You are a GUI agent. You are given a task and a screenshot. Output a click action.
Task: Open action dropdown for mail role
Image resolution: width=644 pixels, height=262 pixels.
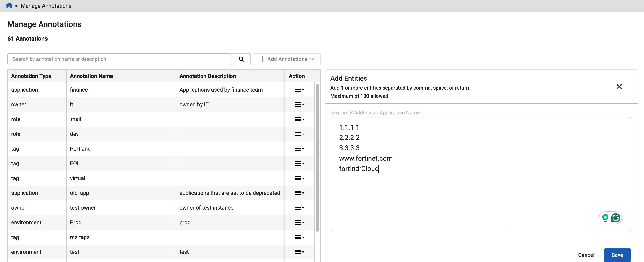click(x=300, y=119)
